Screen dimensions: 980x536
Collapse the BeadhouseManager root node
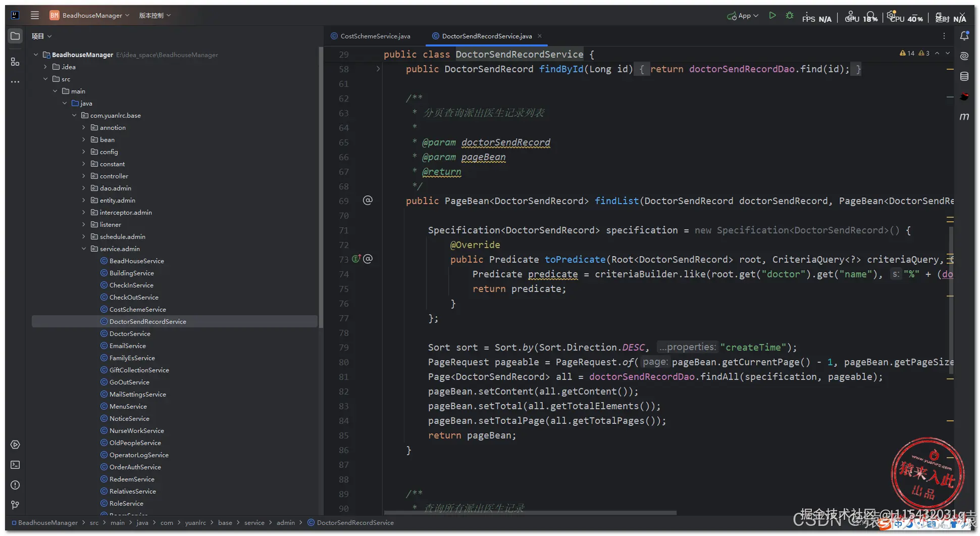pos(36,55)
